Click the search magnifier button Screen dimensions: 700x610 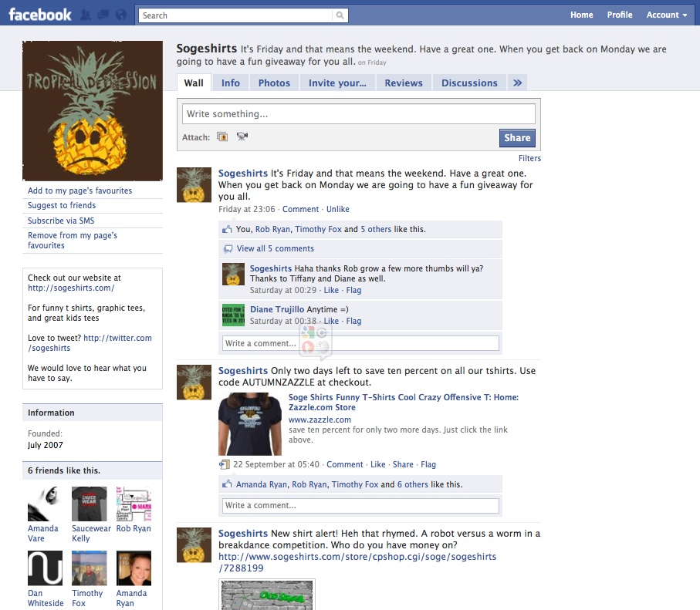click(340, 15)
